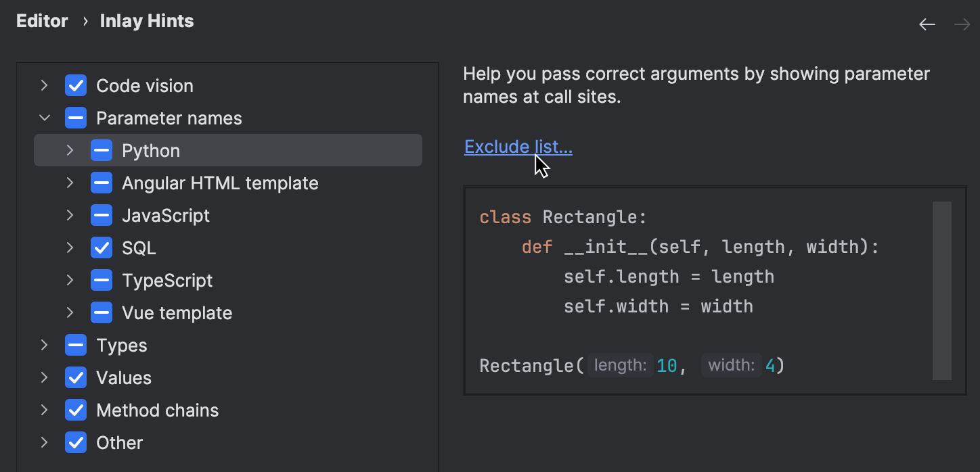
Task: Open the Exclude list link
Action: pyautogui.click(x=518, y=147)
